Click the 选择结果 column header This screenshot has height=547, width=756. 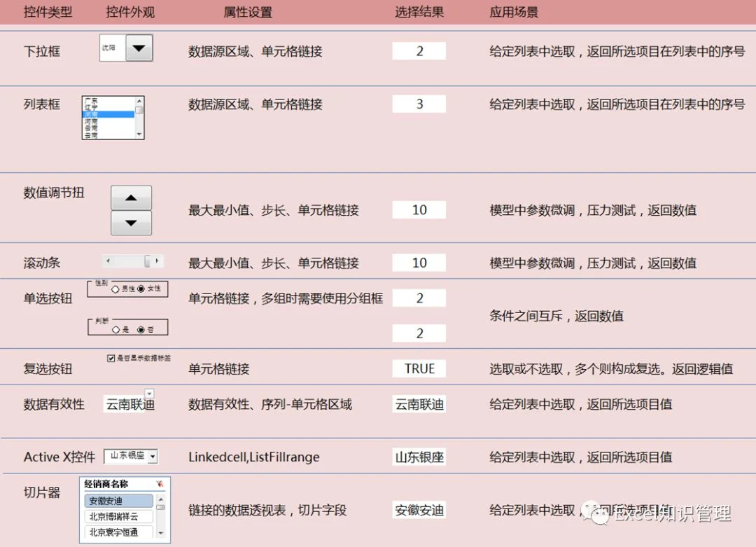[x=419, y=12]
